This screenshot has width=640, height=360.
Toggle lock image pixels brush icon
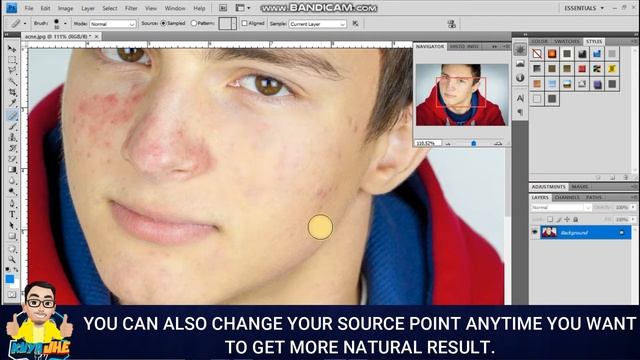559,220
